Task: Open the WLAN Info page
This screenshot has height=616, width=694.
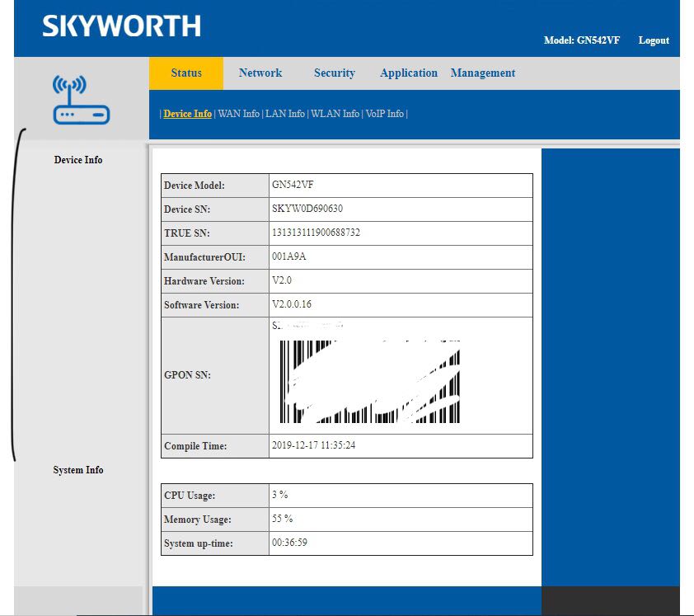Action: (x=335, y=114)
